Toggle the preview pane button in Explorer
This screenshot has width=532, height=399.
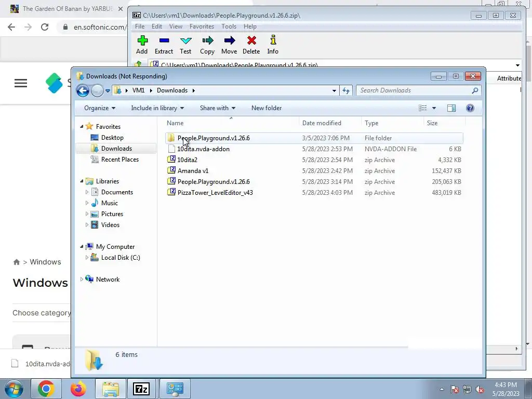[451, 108]
